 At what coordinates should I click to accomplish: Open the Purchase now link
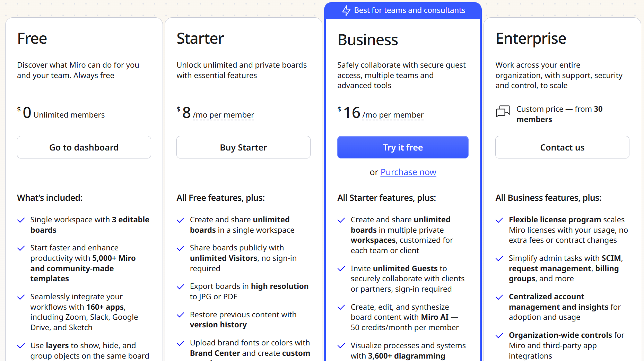coord(408,172)
